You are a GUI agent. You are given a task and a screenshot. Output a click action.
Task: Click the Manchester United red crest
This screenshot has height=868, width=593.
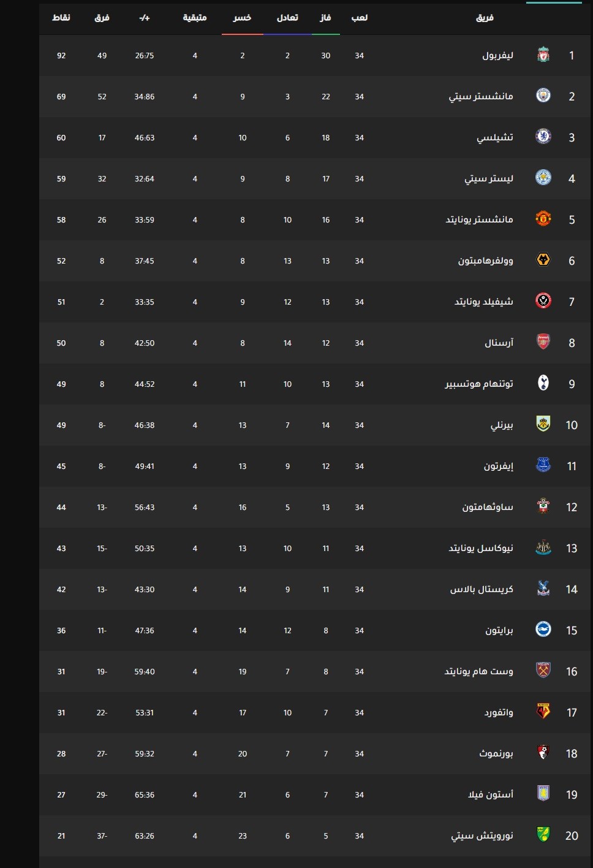point(543,219)
